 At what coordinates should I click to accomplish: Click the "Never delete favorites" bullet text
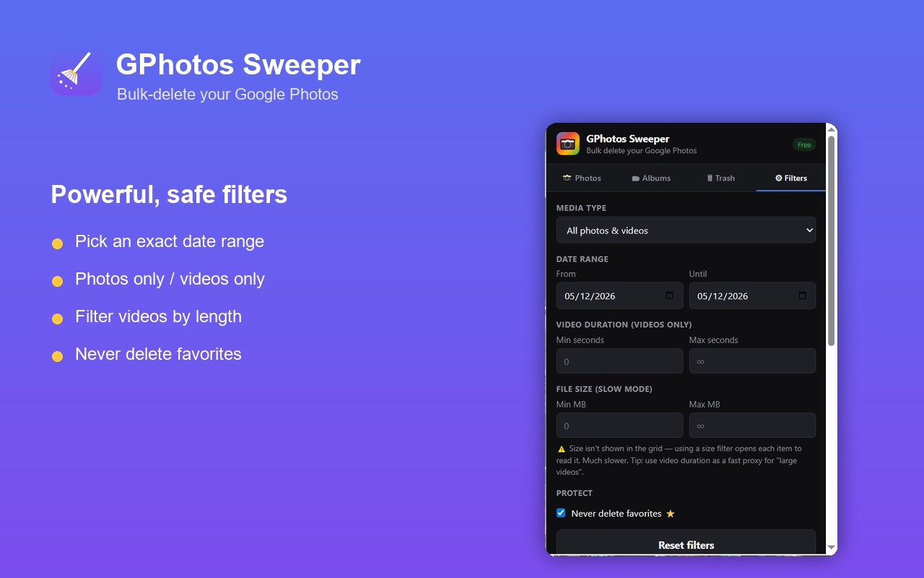[158, 354]
